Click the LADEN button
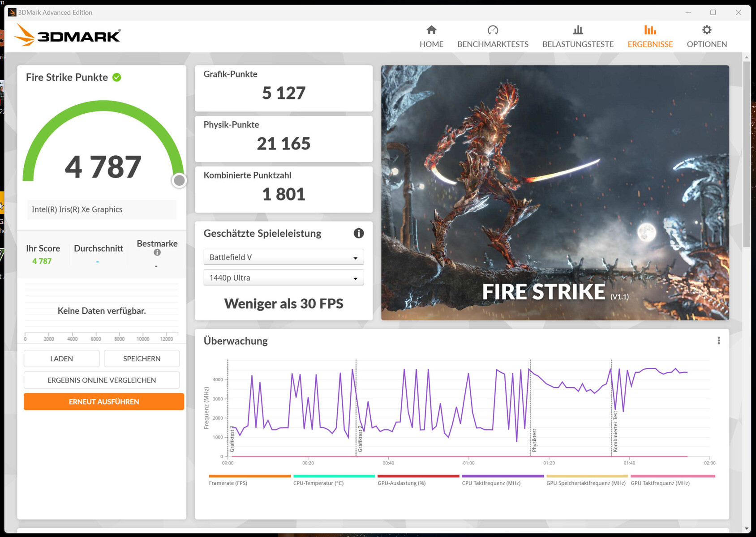 (x=61, y=359)
